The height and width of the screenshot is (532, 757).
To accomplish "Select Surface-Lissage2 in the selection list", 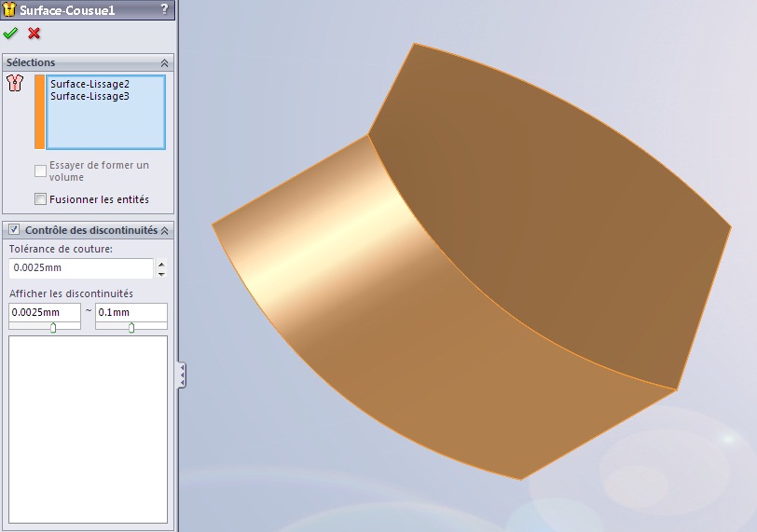I will [x=89, y=84].
